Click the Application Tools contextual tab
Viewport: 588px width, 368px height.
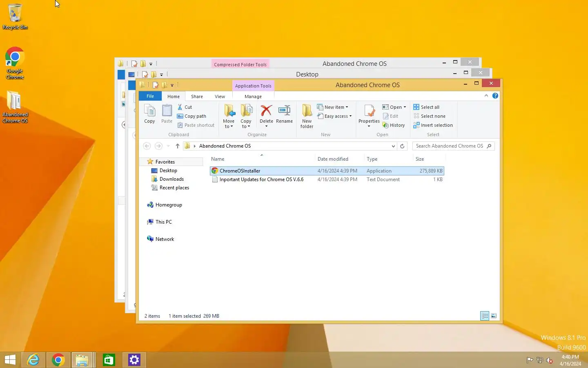coord(253,86)
